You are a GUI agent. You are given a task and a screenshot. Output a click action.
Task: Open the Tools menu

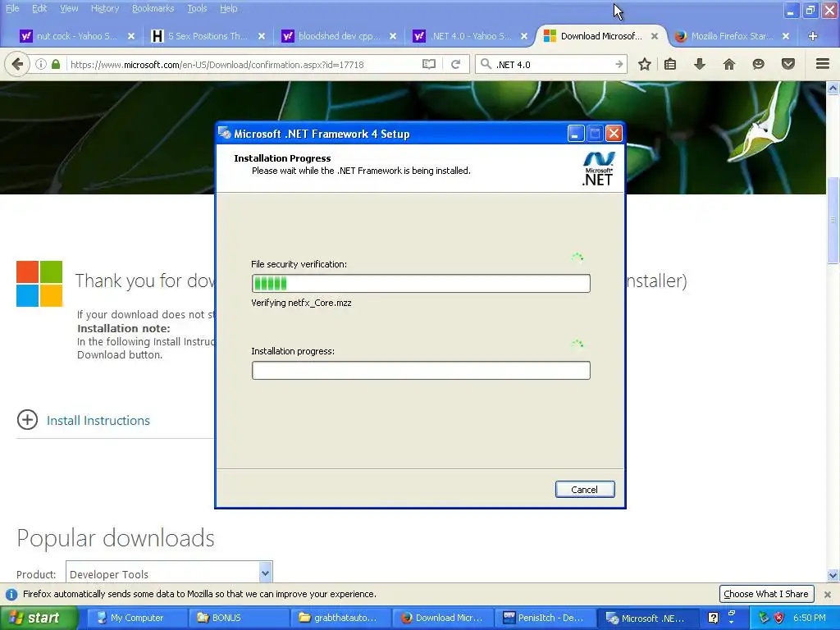pyautogui.click(x=197, y=8)
